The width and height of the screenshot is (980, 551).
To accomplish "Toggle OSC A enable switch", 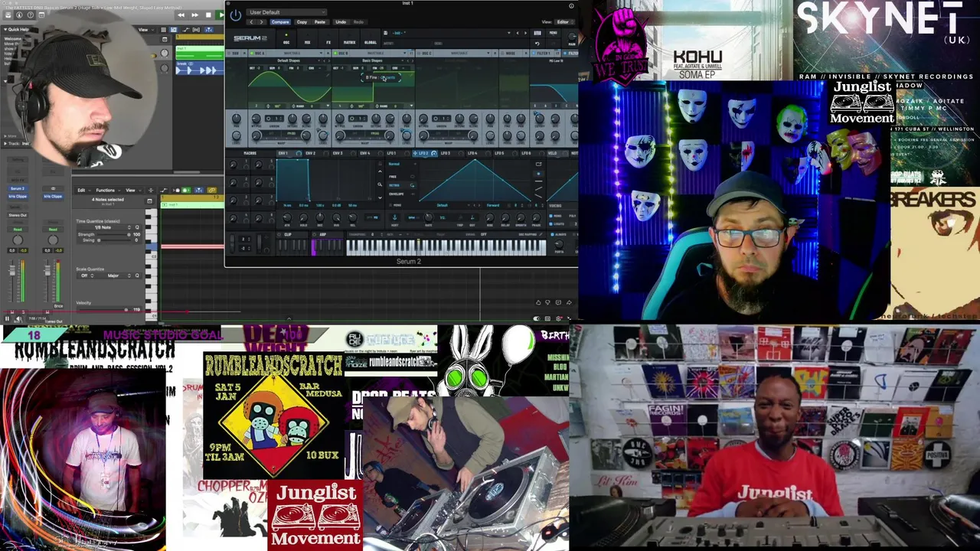I will click(252, 53).
